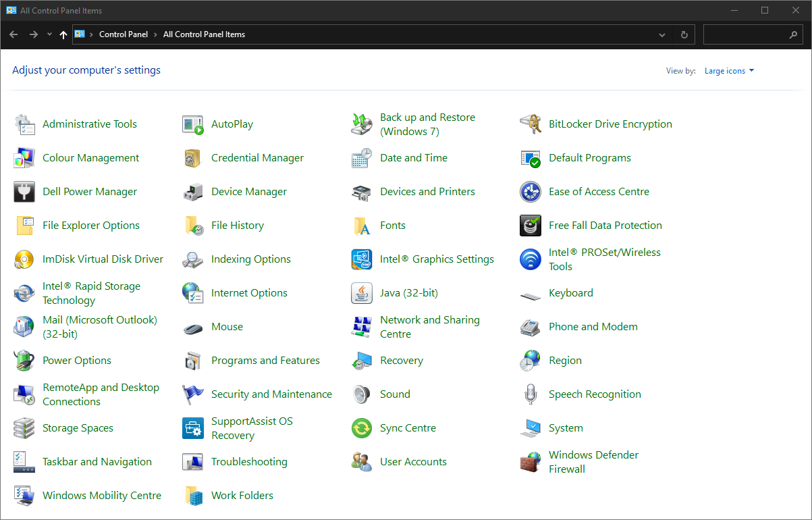Open the Dell Power Manager plug icon
812x520 pixels.
click(24, 192)
